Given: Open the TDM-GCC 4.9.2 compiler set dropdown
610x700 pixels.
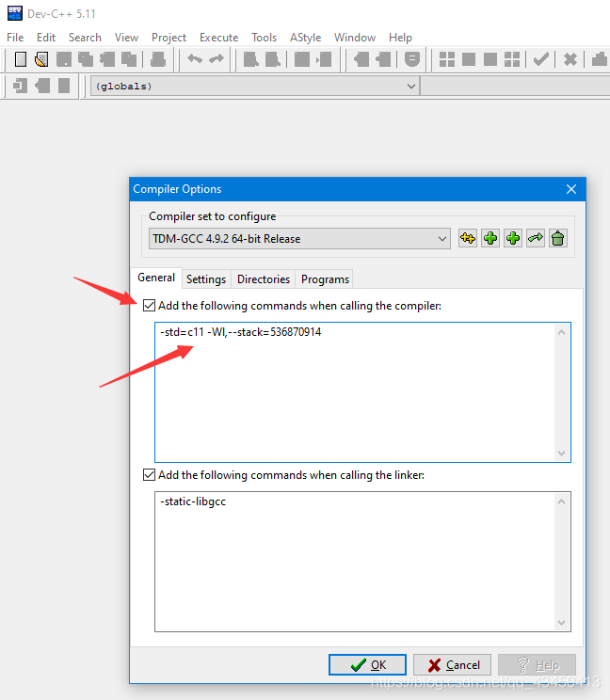Looking at the screenshot, I should coord(299,239).
